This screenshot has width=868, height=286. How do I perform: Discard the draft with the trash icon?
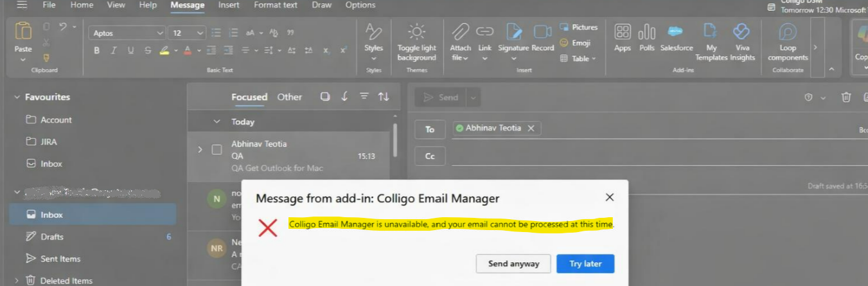[x=846, y=97]
